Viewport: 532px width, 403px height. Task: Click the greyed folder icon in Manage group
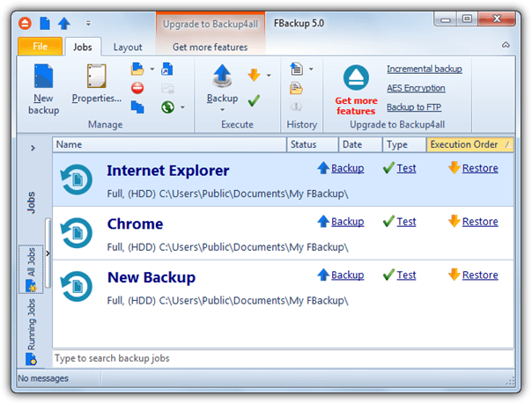(167, 88)
